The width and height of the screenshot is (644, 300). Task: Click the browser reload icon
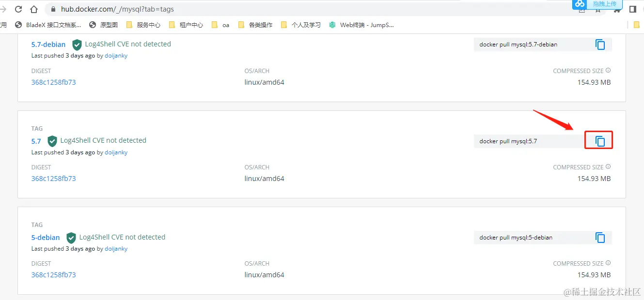18,9
